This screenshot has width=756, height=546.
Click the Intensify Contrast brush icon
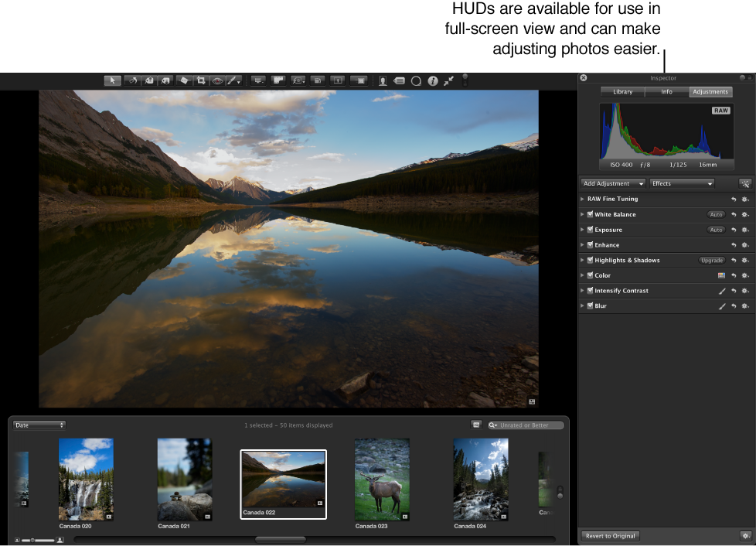tap(722, 291)
